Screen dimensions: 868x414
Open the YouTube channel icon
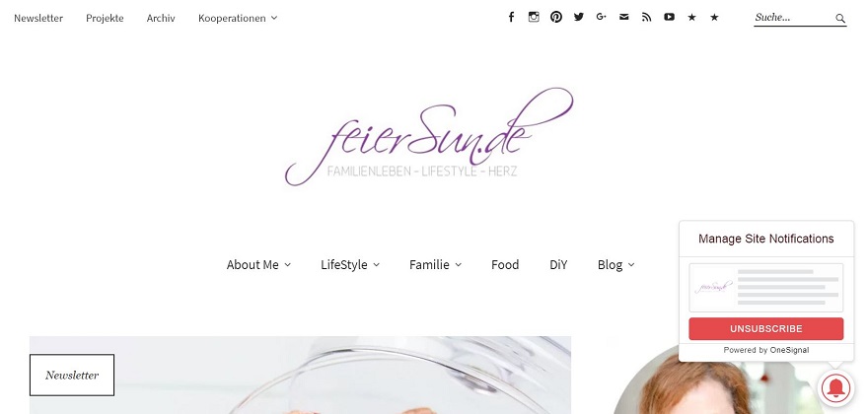[670, 17]
